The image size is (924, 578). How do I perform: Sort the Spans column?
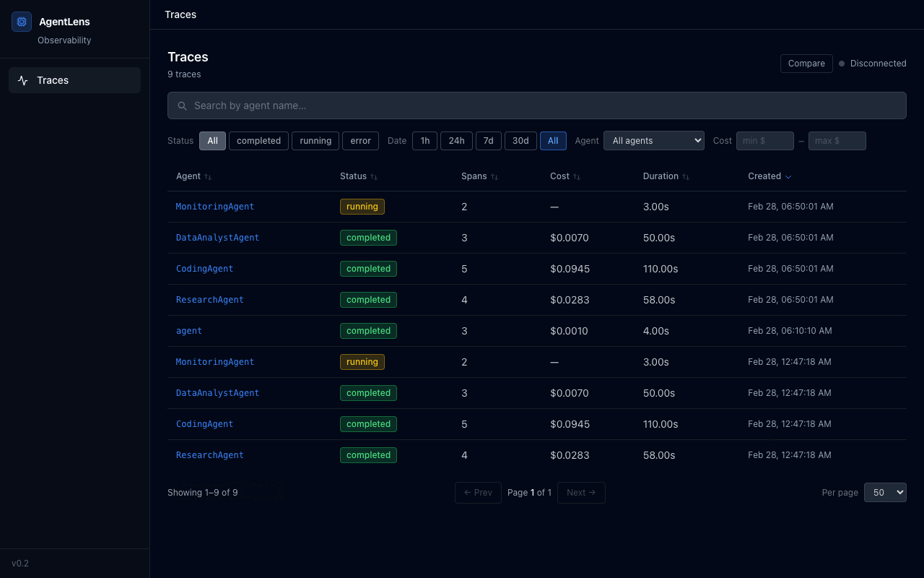click(494, 176)
